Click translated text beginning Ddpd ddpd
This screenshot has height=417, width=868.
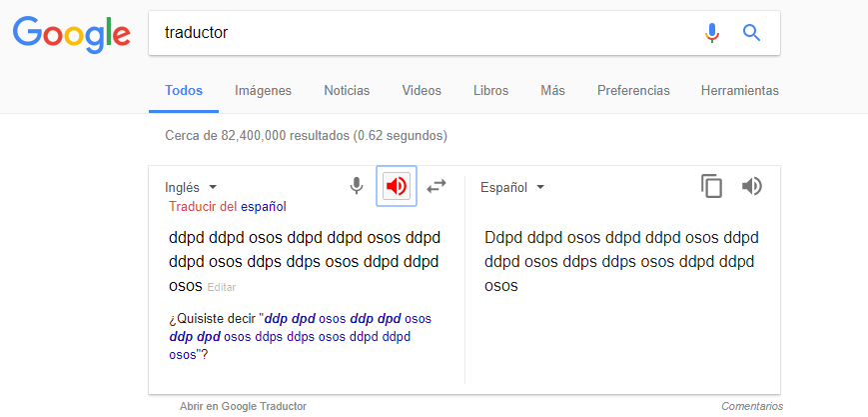point(621,261)
